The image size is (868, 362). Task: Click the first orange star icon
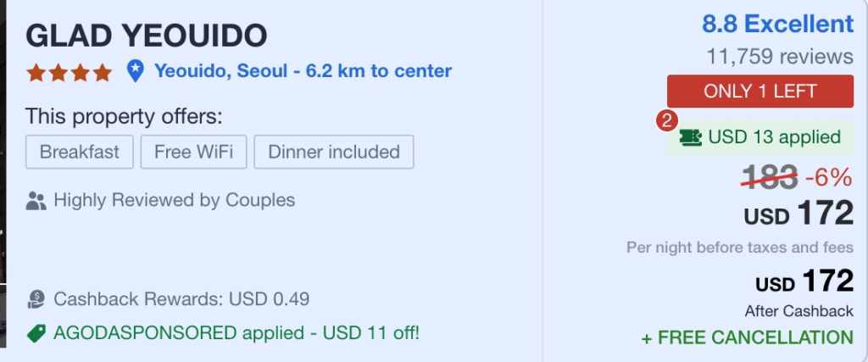pyautogui.click(x=36, y=73)
